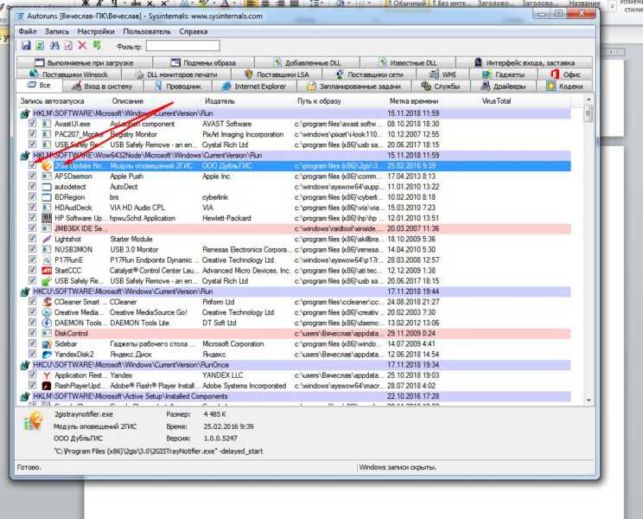Toggle the AvastUI.exe checkbox
The width and height of the screenshot is (643, 519).
point(32,123)
